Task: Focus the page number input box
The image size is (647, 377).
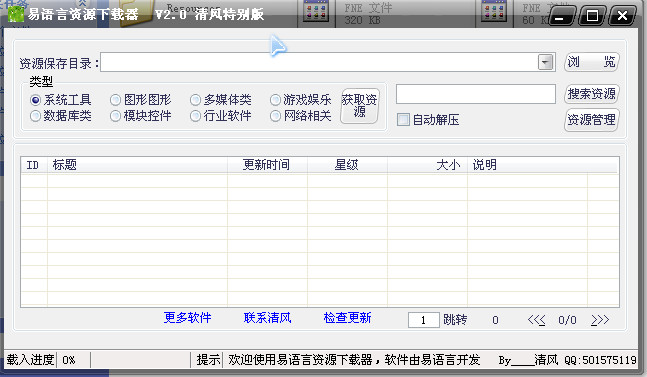Action: point(424,320)
